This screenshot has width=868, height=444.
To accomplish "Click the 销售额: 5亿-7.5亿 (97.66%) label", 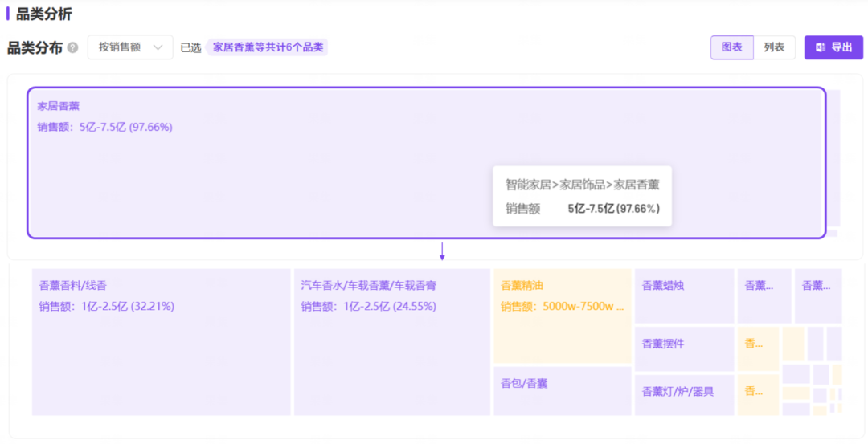I will 104,127.
